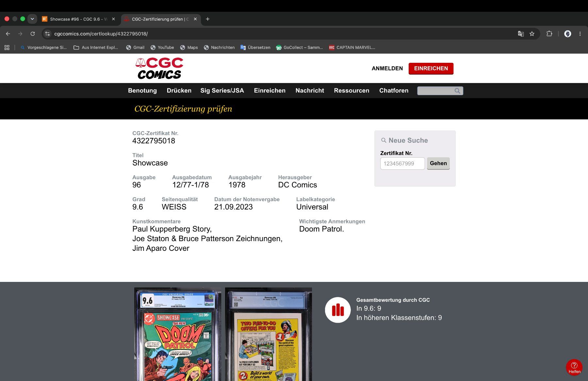Click the red EINREICHEN button
Image resolution: width=588 pixels, height=381 pixels.
tap(431, 68)
